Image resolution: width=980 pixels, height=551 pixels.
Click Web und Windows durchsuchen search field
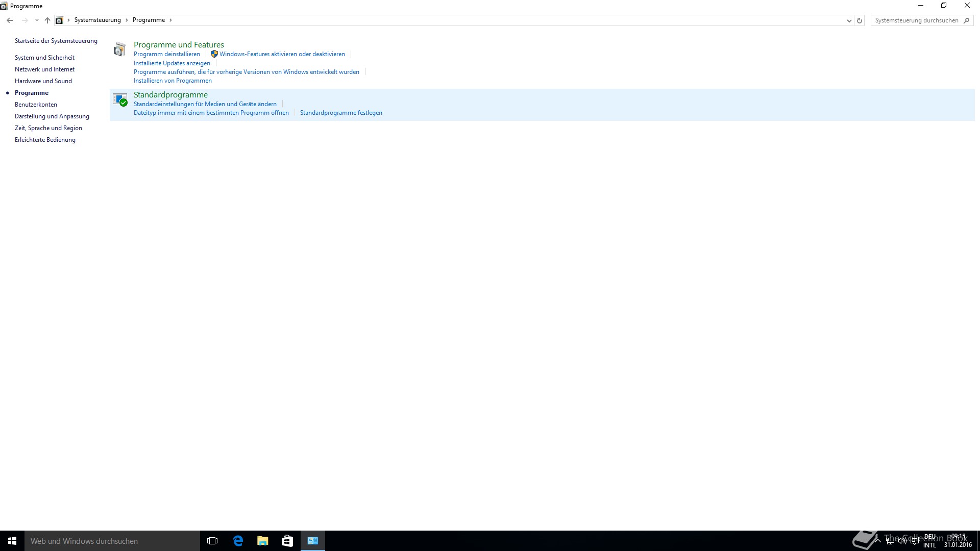112,541
